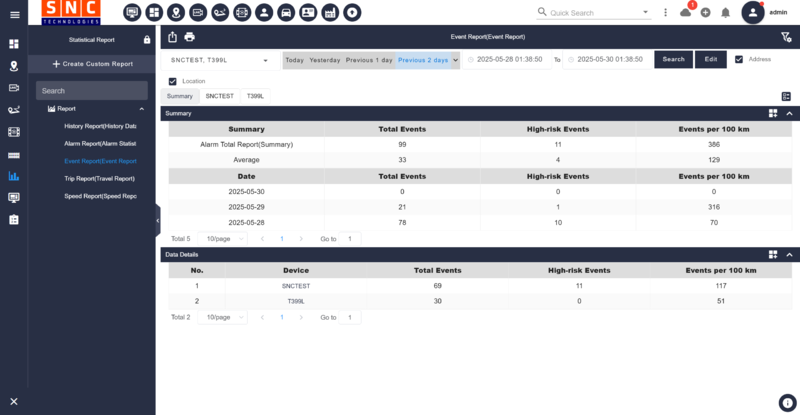Toggle the Location checkbox

(x=172, y=81)
